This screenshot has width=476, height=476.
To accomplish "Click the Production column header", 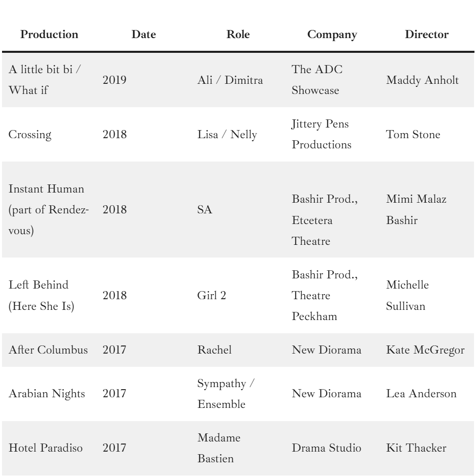I will (50, 35).
